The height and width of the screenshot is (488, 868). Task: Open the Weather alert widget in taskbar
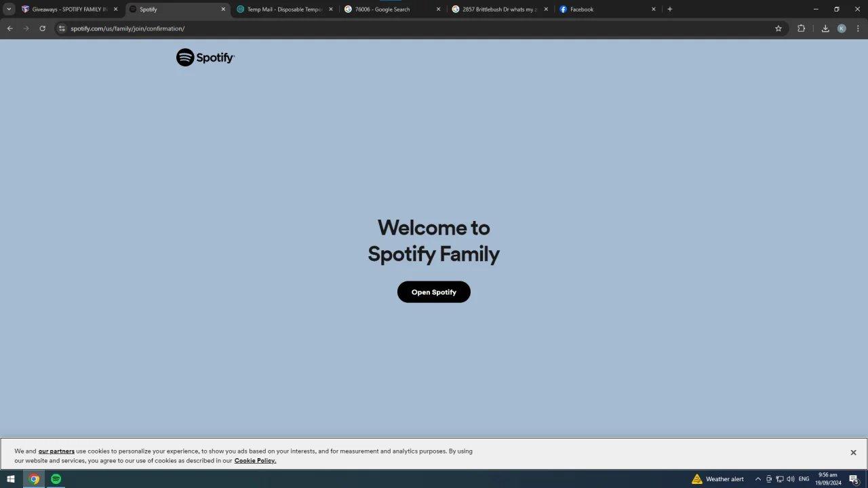pyautogui.click(x=717, y=479)
